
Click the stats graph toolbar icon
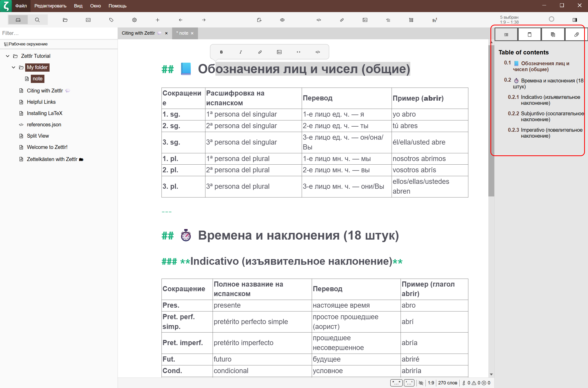(x=88, y=20)
